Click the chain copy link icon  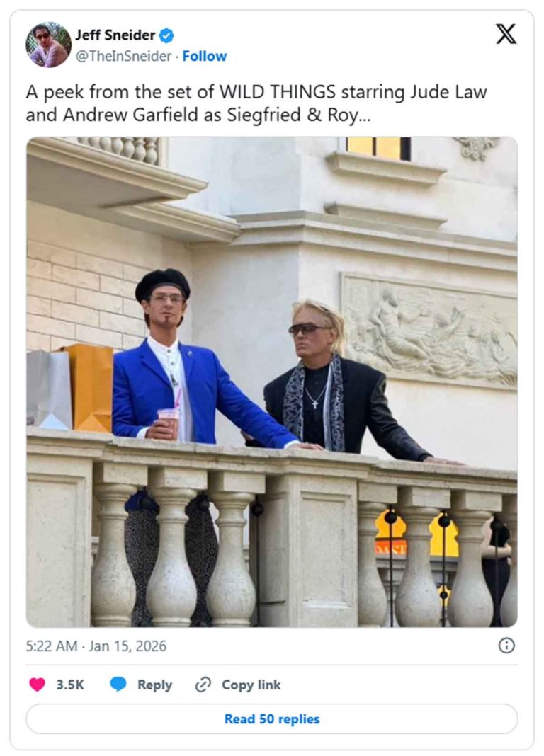tap(203, 685)
